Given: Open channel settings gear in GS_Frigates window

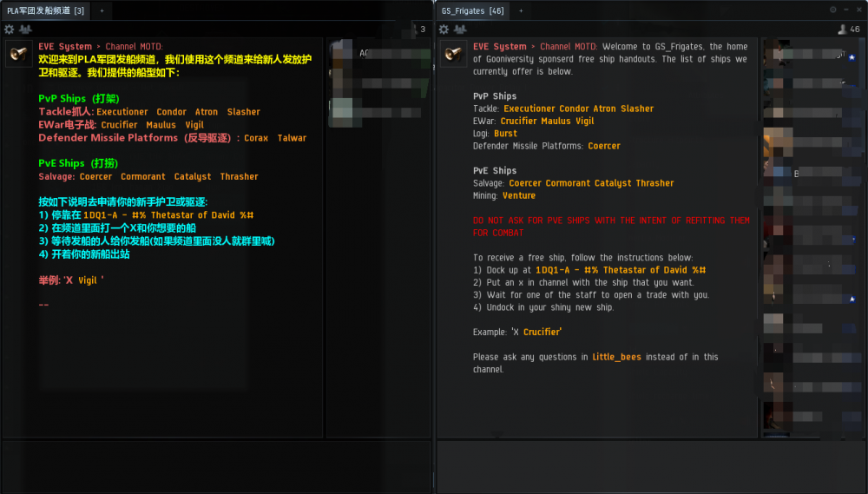Looking at the screenshot, I should [x=444, y=30].
